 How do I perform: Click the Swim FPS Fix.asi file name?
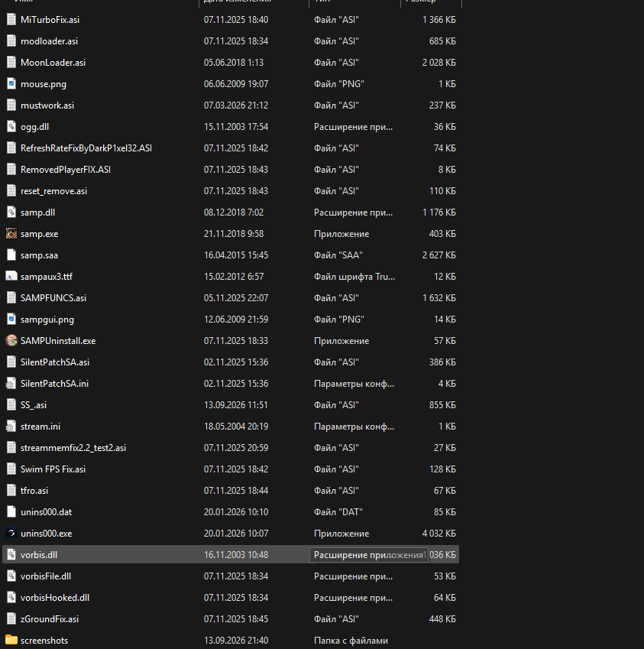tap(53, 469)
